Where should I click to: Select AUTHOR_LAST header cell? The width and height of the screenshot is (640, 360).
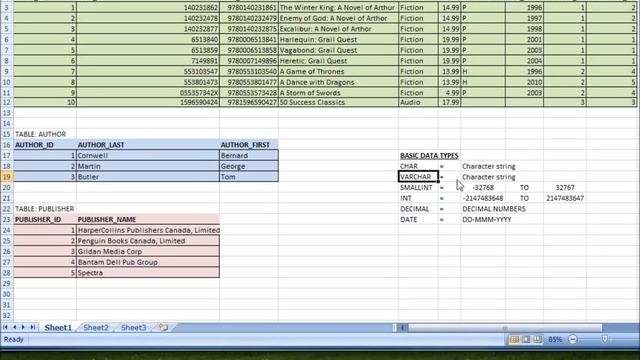coord(148,145)
